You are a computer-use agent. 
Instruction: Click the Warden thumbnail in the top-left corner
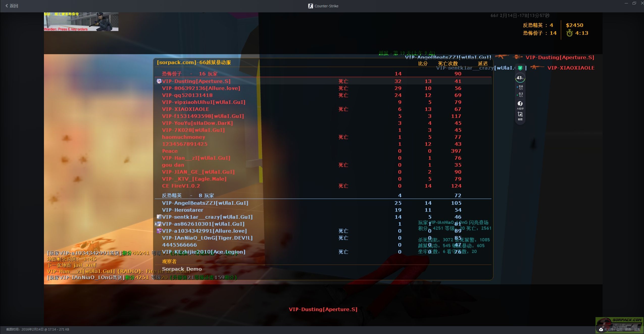coord(81,22)
